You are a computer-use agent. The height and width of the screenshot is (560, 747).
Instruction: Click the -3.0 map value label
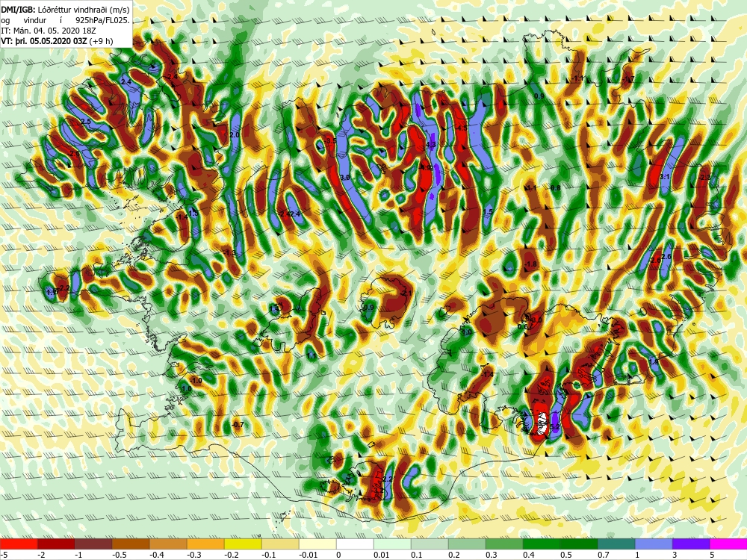pos(536,320)
